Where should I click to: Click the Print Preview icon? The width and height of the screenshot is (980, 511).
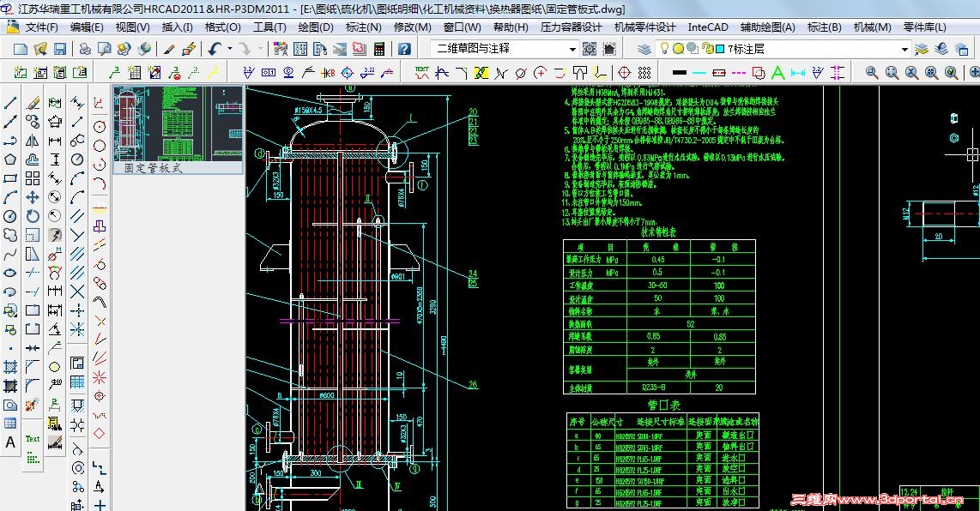click(x=105, y=49)
